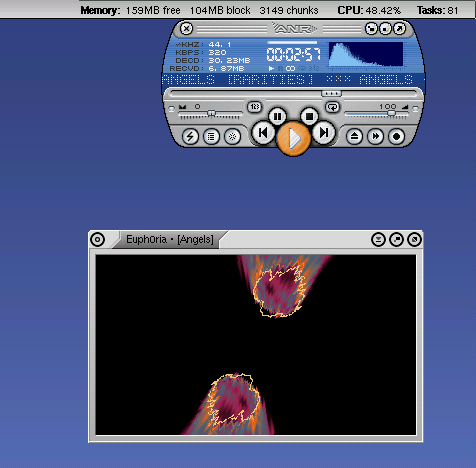
Task: Toggle the repeat loop button
Action: click(332, 107)
